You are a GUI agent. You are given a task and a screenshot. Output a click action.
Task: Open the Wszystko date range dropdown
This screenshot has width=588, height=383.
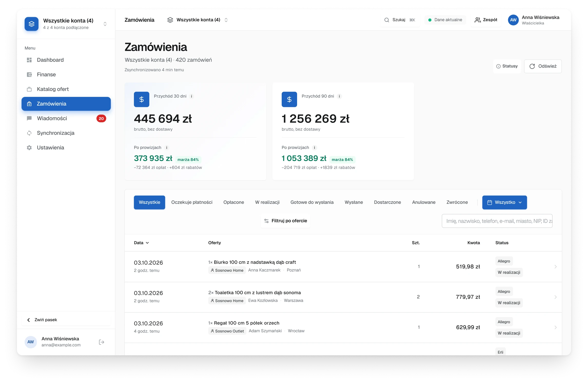point(505,203)
